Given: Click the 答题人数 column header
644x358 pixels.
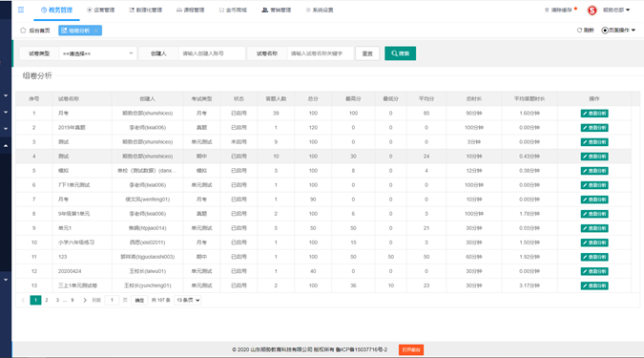Looking at the screenshot, I should point(276,98).
